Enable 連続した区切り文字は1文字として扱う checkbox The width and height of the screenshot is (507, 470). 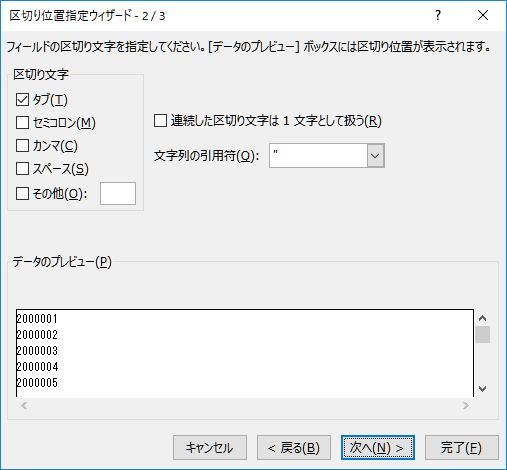point(160,121)
